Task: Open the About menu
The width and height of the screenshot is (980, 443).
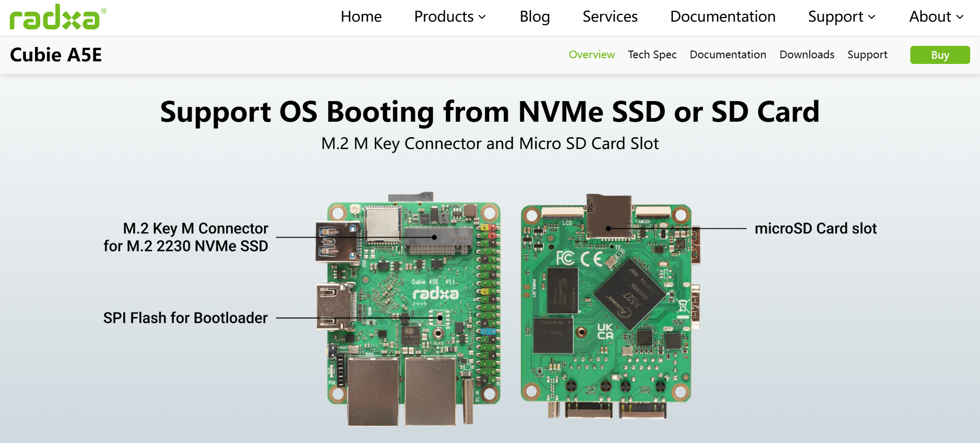Action: click(x=936, y=17)
